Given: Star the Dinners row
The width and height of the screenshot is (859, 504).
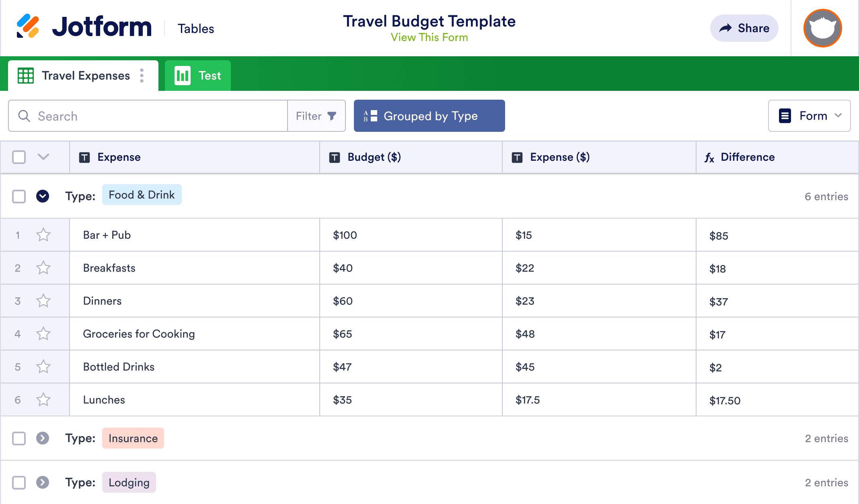Looking at the screenshot, I should [x=43, y=301].
